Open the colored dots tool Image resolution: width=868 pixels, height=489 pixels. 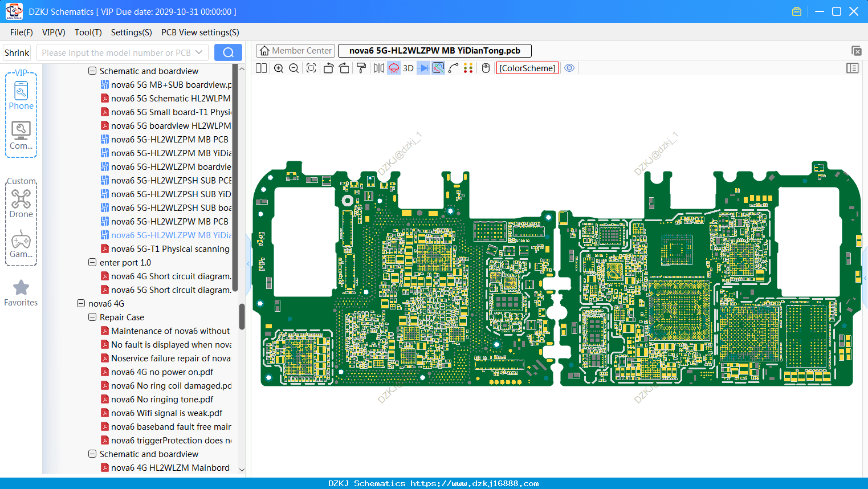pyautogui.click(x=468, y=68)
